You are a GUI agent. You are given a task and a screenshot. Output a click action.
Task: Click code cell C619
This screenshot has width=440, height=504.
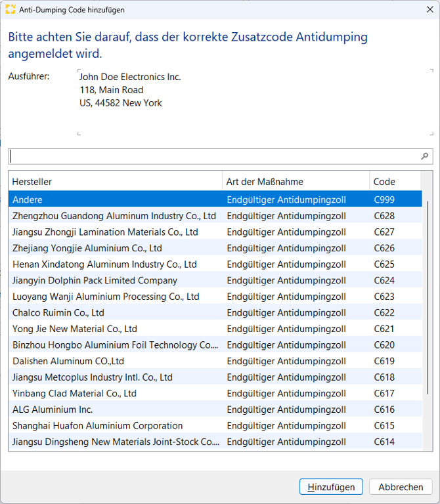[x=384, y=361]
